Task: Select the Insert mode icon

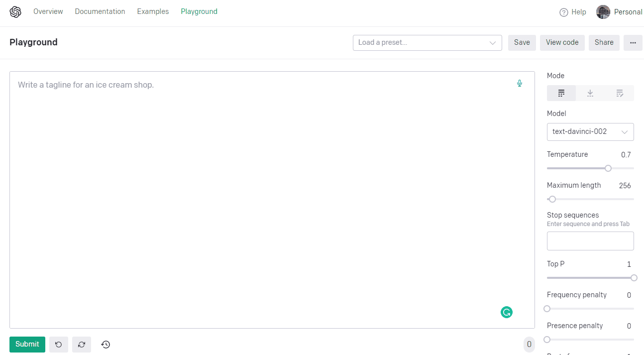Action: 590,93
